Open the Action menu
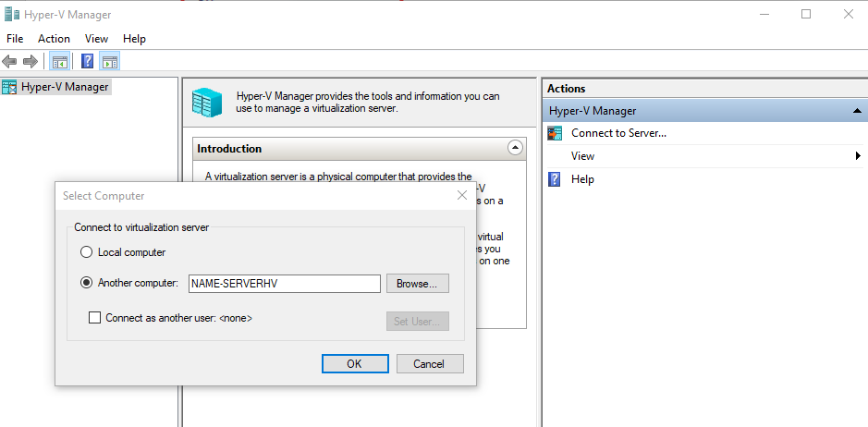Screen dimensions: 868x427 [x=54, y=39]
